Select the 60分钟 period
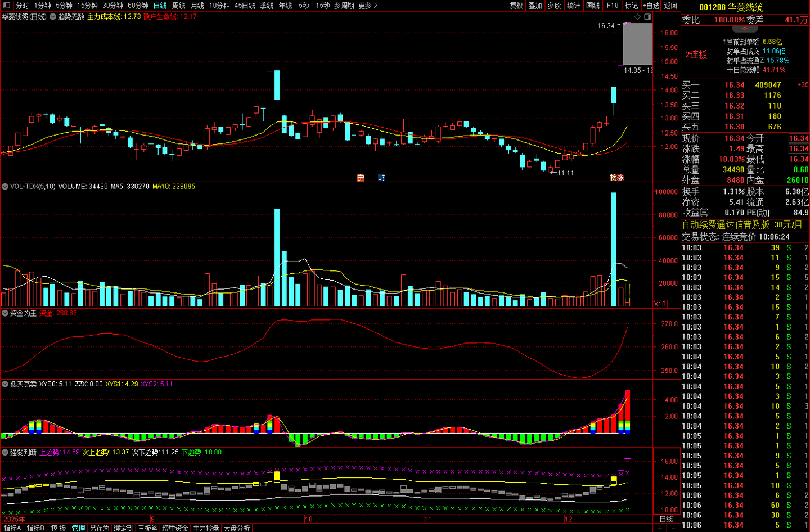Image resolution: width=810 pixels, height=532 pixels. pyautogui.click(x=138, y=6)
